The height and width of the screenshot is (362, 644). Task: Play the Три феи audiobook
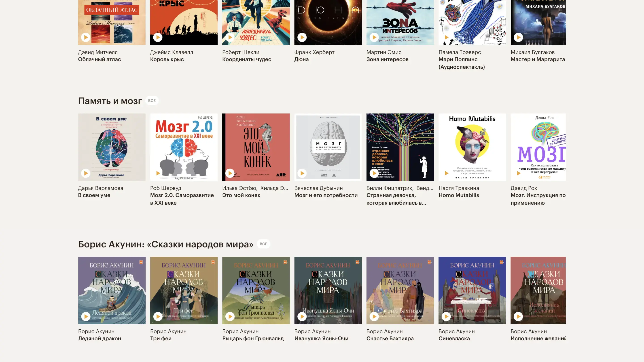[158, 317]
